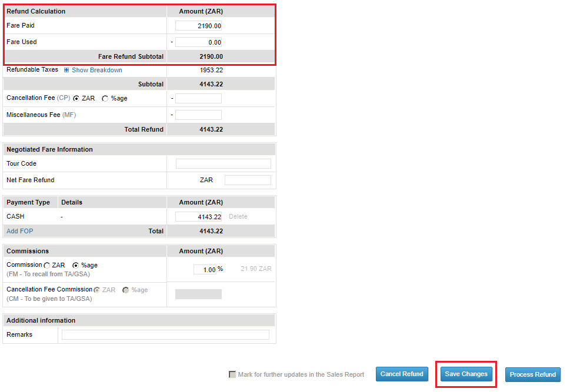Click the Save Changes button
This screenshot has height=392, width=567.
click(466, 374)
